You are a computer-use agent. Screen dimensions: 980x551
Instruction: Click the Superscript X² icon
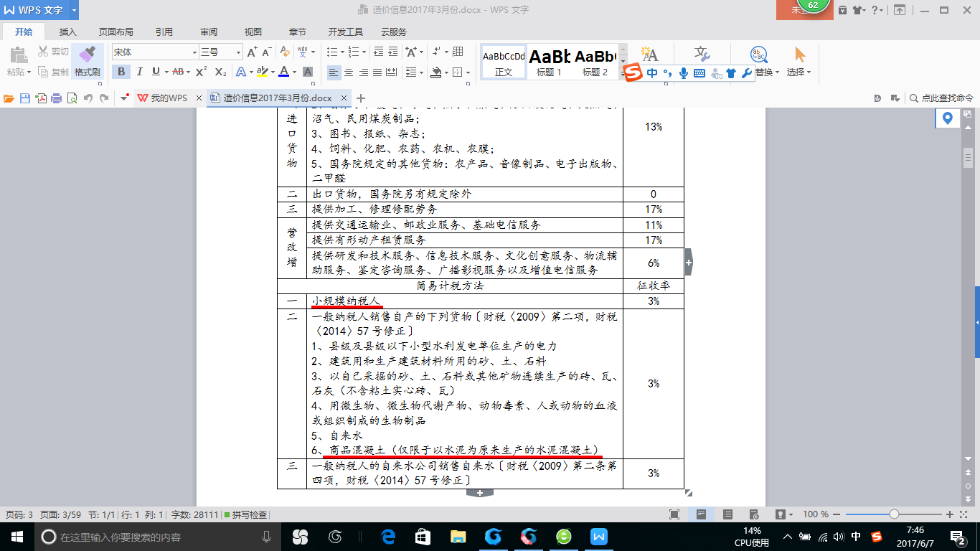pos(202,72)
